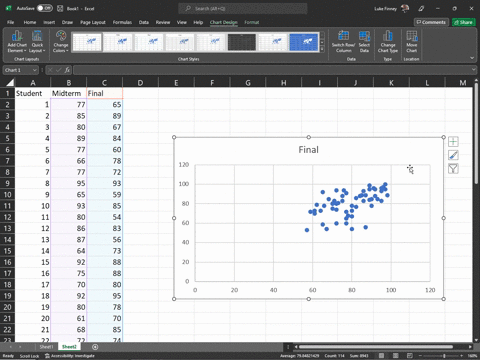This screenshot has width=480, height=360.
Task: Open the Page Layout tab
Action: point(93,22)
